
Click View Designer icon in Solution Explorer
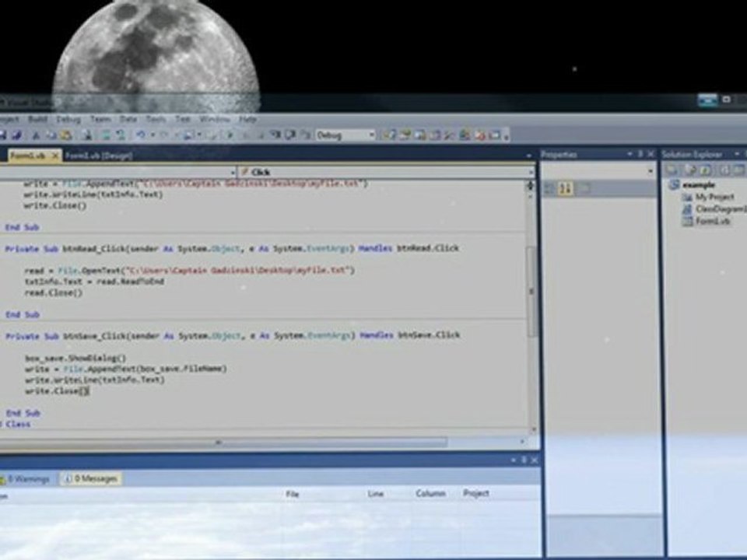(739, 170)
